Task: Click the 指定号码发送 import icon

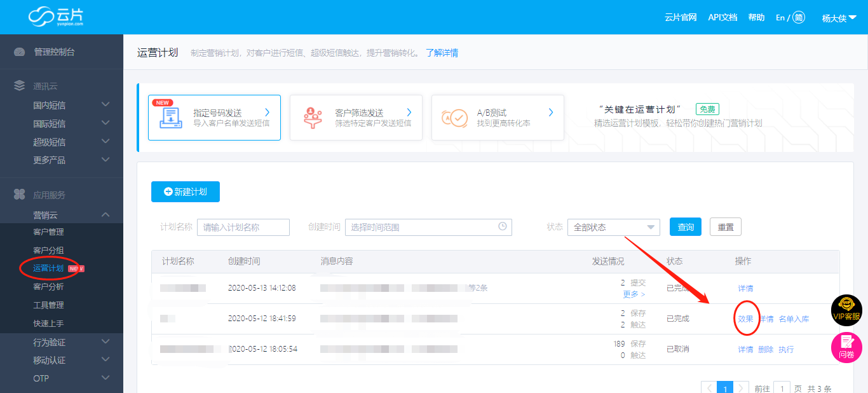Action: [x=171, y=118]
